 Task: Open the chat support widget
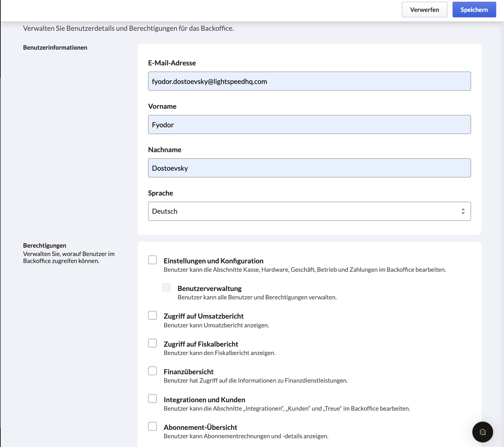coord(482,432)
